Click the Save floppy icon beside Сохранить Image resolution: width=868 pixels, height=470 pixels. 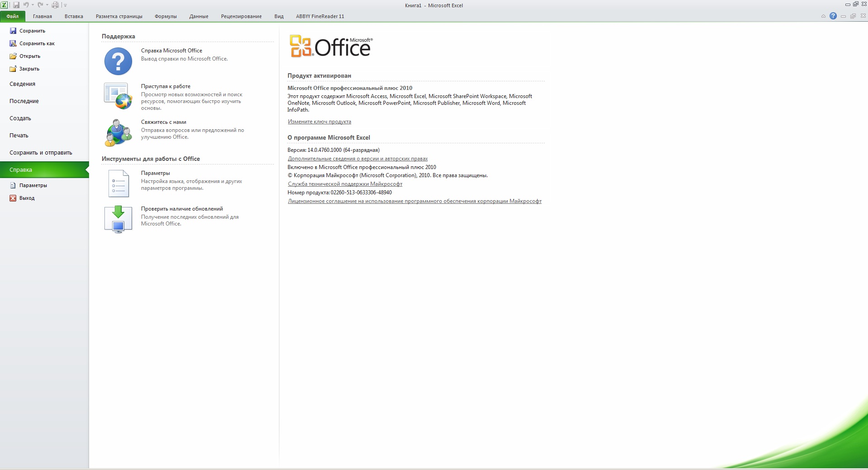coord(13,31)
